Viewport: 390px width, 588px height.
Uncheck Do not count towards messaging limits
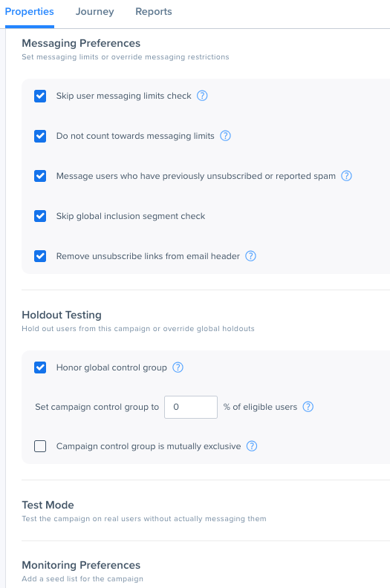point(40,136)
